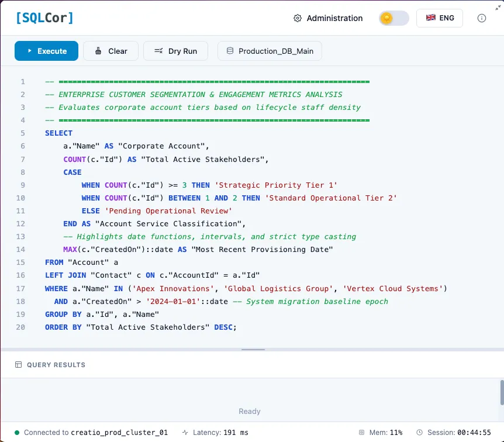Viewport: 504px width, 442px height.
Task: Select the QUERY RESULTS heading
Action: tap(56, 365)
